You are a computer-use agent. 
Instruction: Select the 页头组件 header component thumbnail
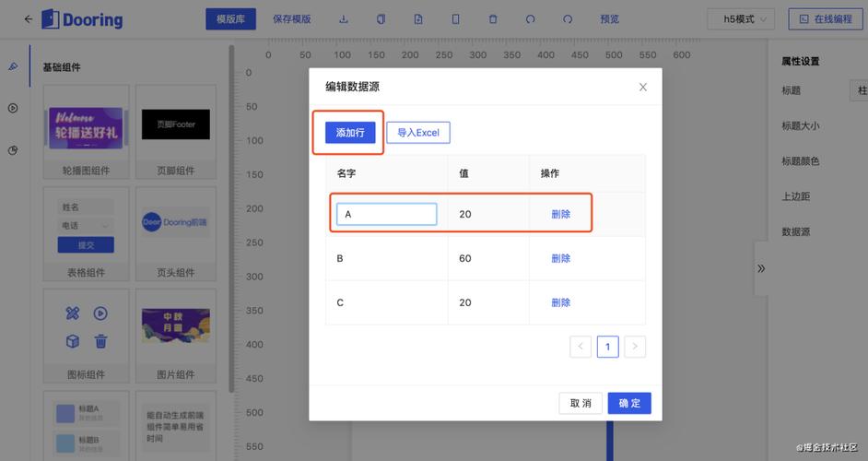click(175, 234)
